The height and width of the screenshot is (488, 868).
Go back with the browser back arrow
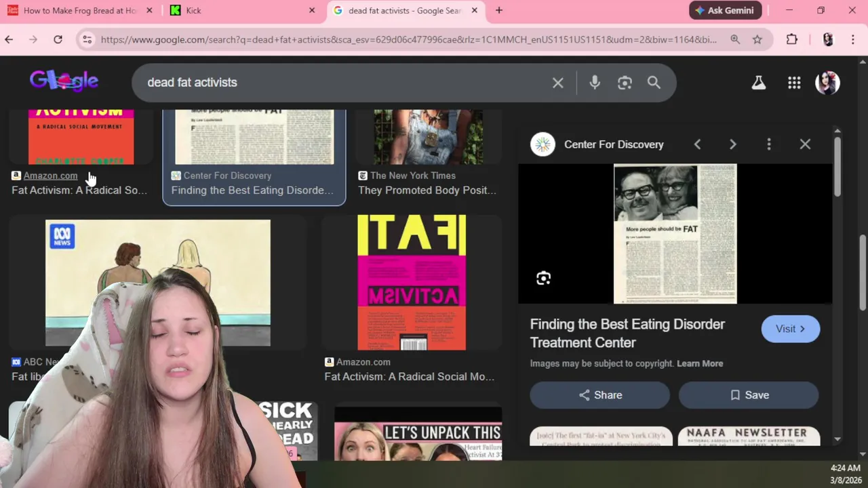click(9, 39)
